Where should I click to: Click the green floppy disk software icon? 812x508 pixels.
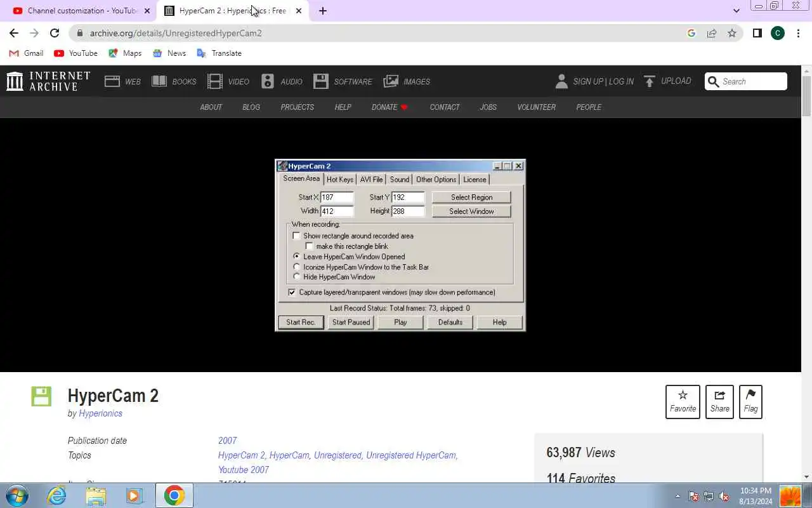click(x=41, y=396)
